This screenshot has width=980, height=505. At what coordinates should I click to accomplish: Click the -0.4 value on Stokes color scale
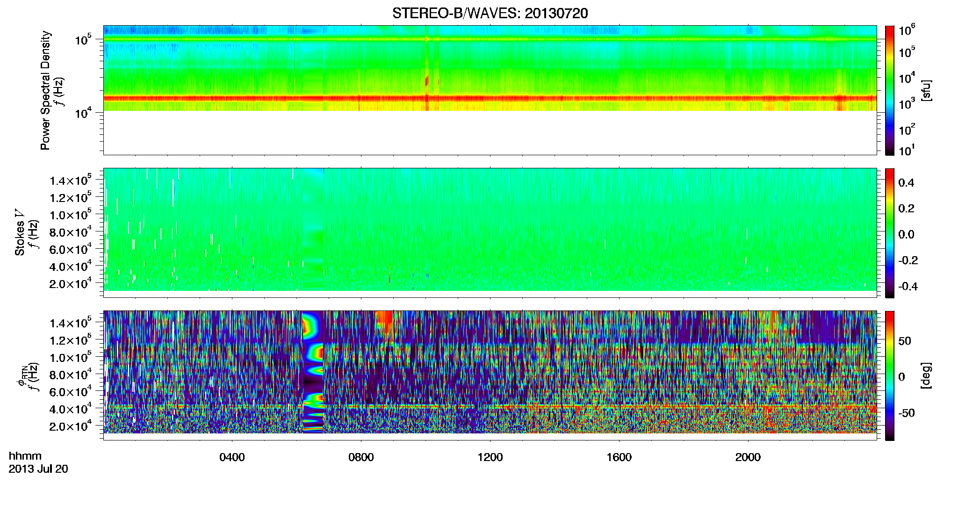tap(908, 287)
